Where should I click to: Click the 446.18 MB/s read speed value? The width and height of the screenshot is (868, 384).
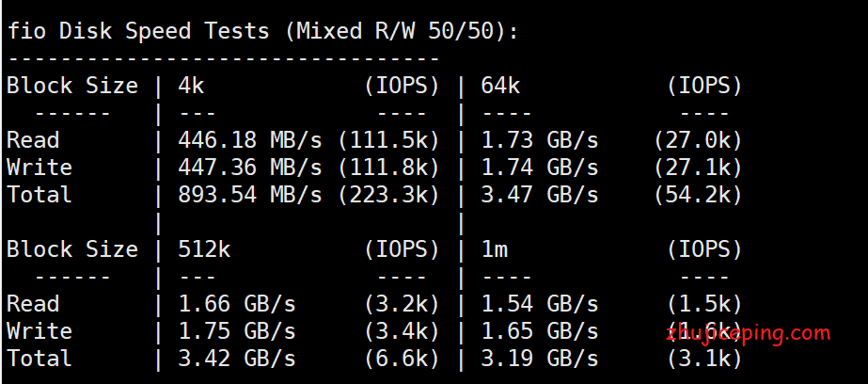pyautogui.click(x=249, y=140)
